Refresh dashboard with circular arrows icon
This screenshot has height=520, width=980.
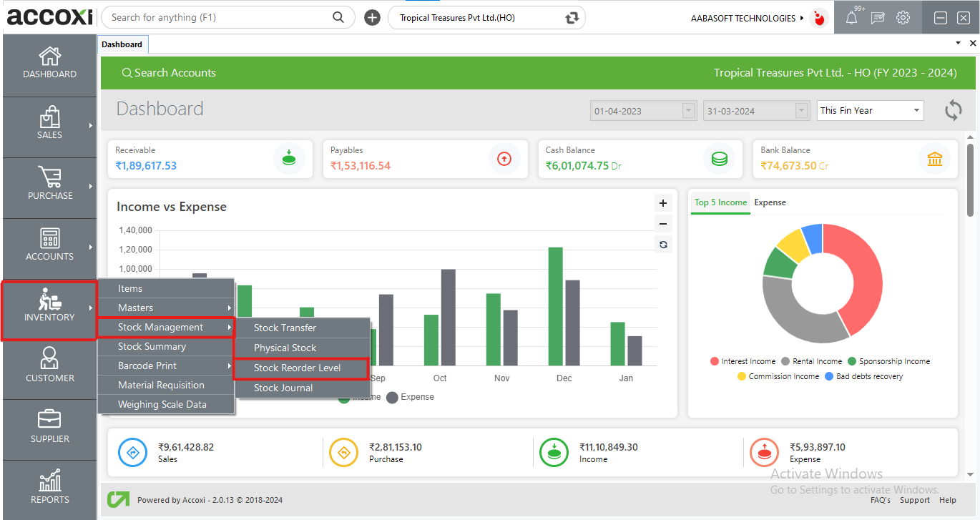pos(953,110)
